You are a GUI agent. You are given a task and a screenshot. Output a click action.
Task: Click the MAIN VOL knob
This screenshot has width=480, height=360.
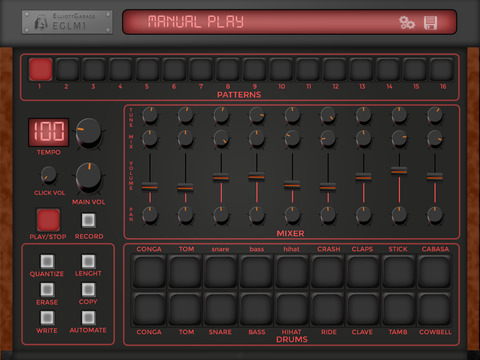click(88, 178)
